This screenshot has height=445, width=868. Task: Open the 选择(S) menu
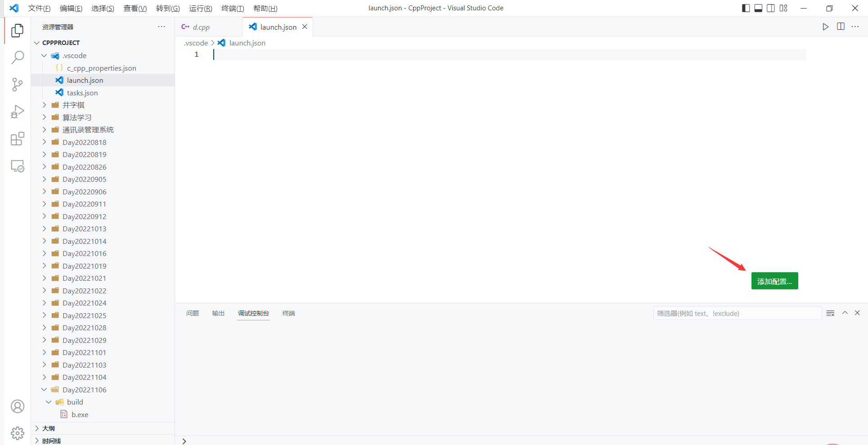[103, 8]
